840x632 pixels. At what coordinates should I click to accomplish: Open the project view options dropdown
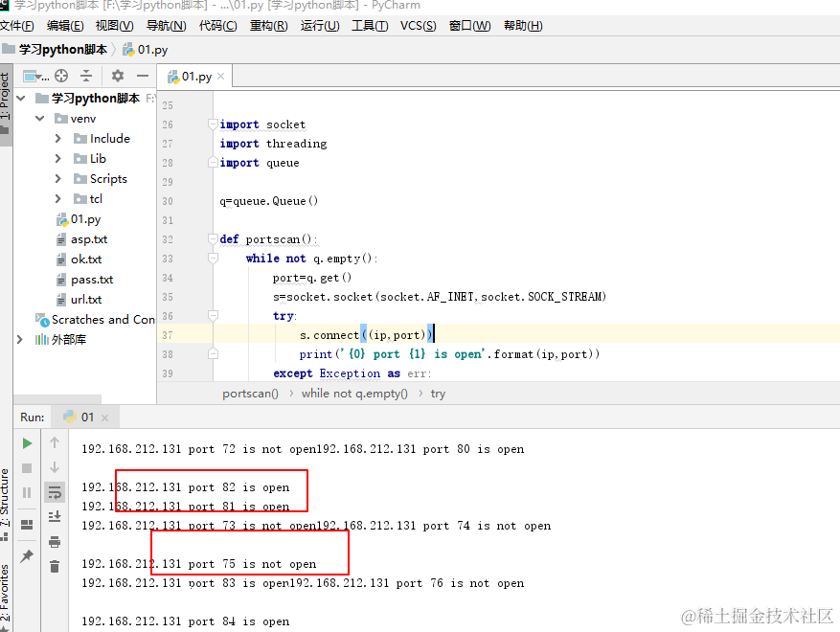pos(35,76)
